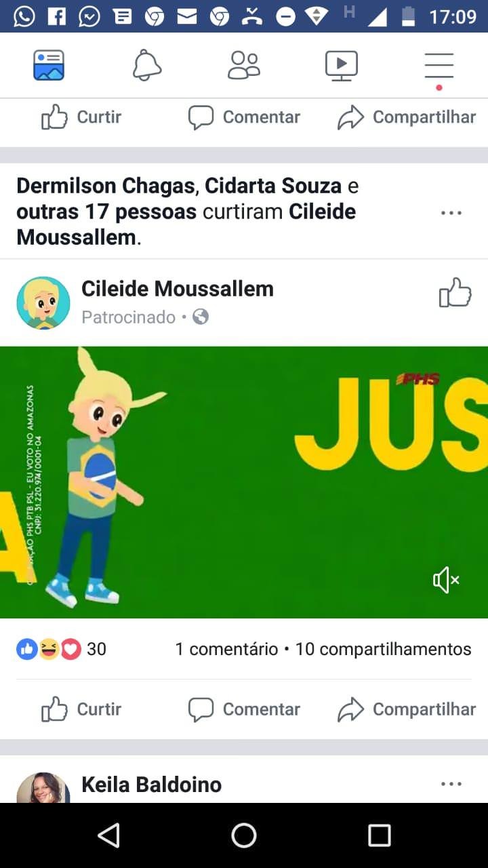Open the hamburger menu
Screen dimensions: 488x868
(439, 66)
